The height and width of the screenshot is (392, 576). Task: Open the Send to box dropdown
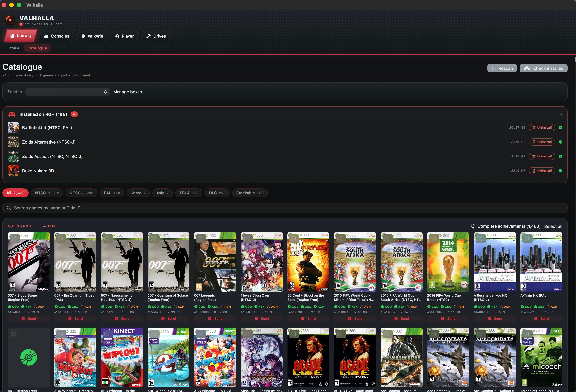pos(67,92)
